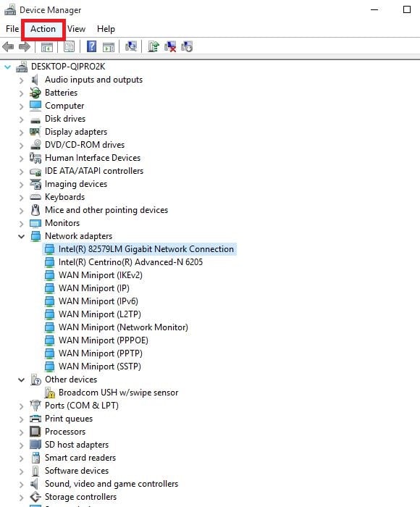420x507 pixels.
Task: Open the Properties toolbar icon
Action: 69,47
